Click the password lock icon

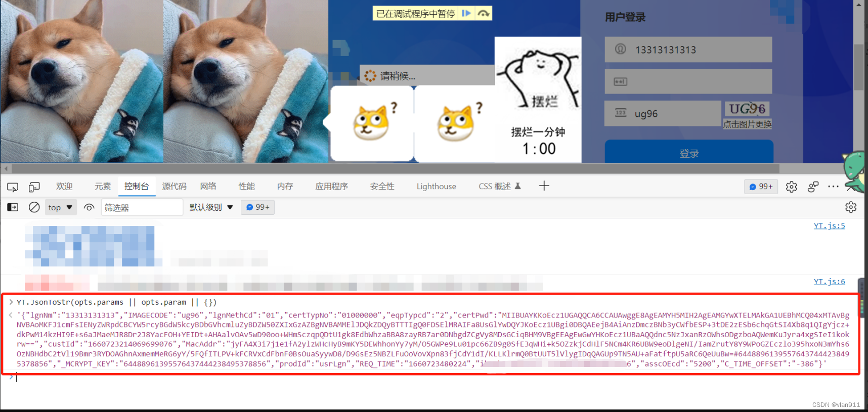(x=621, y=81)
